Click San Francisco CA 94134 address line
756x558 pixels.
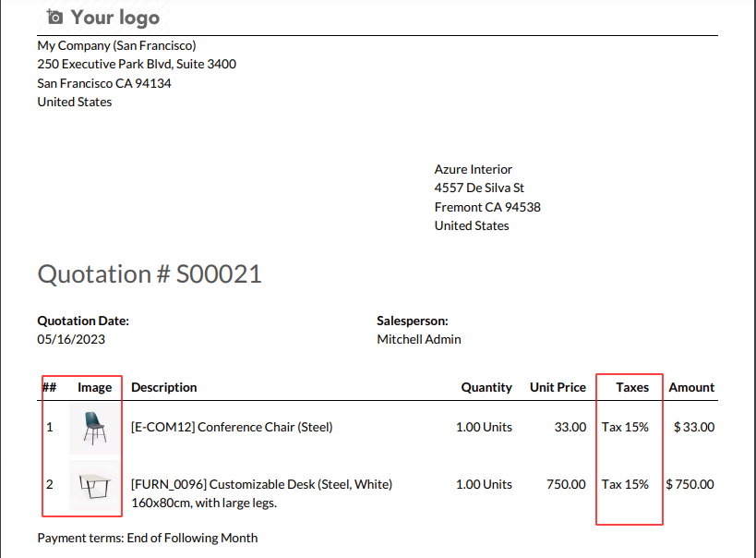click(x=104, y=83)
